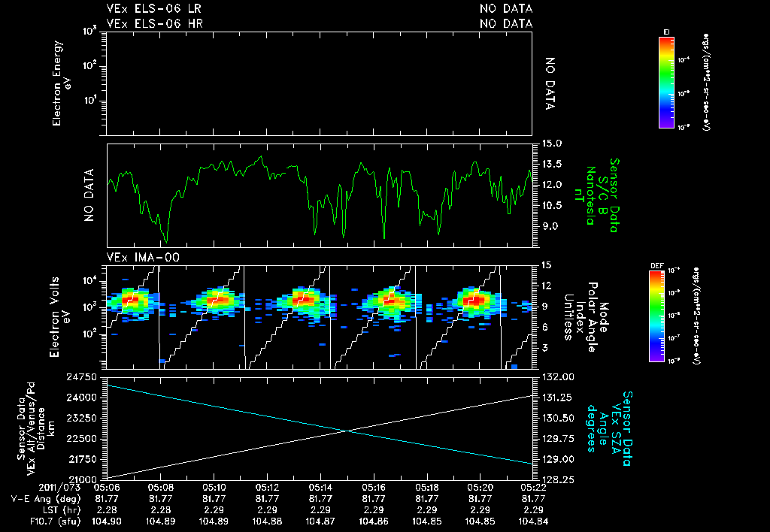Click the '21750' altitude axis tick

pos(81,459)
